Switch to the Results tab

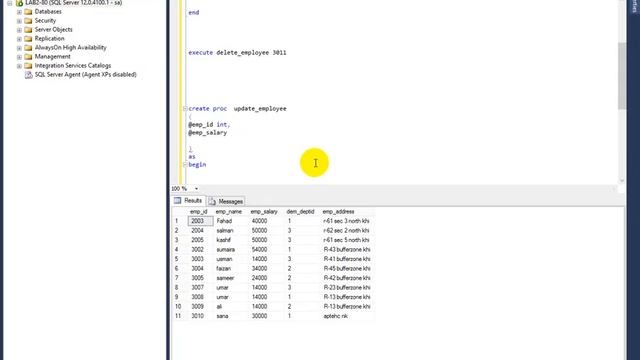(x=188, y=201)
